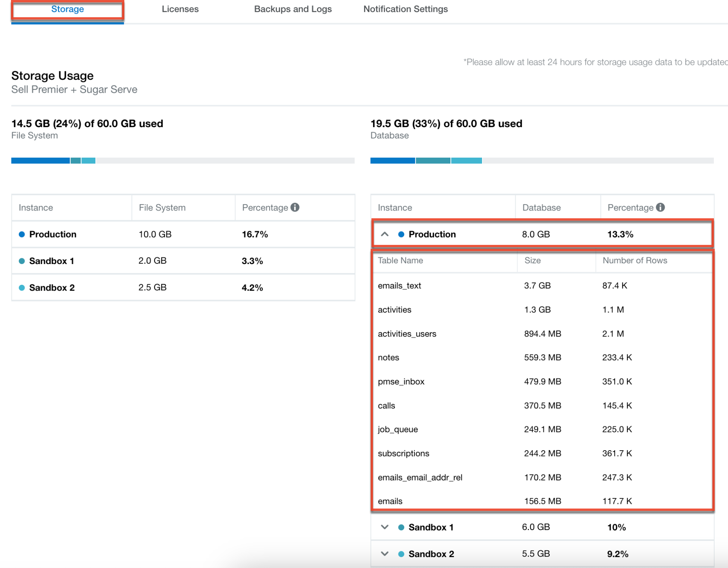Click the dot beside Database Sandbox 2
The height and width of the screenshot is (568, 728).
[x=401, y=554]
